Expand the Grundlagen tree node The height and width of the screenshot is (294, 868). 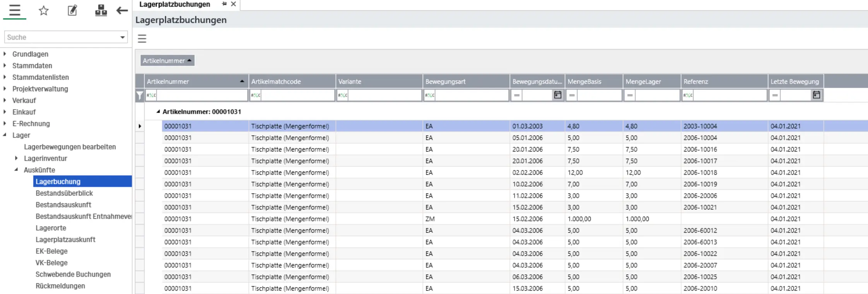pyautogui.click(x=5, y=54)
